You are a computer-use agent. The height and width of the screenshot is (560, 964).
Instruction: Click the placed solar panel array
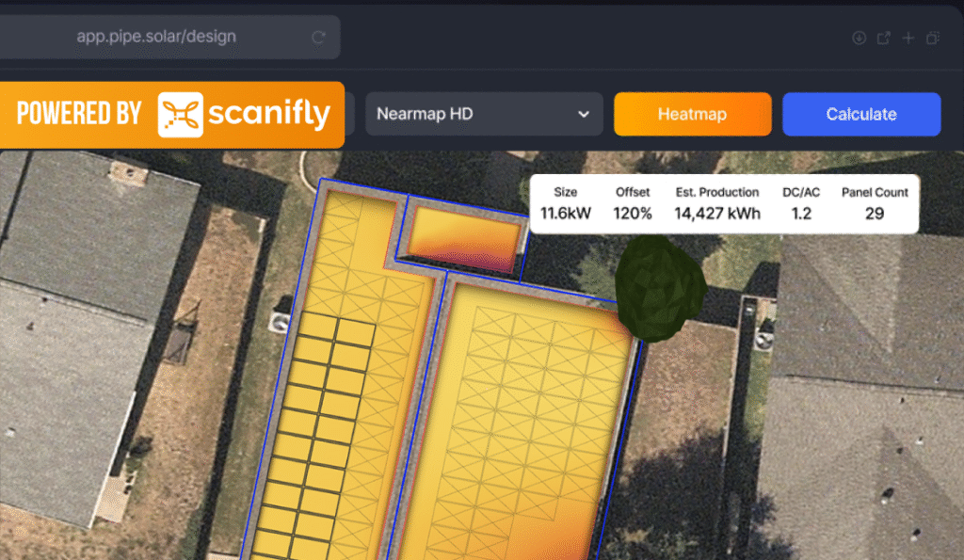[313, 437]
